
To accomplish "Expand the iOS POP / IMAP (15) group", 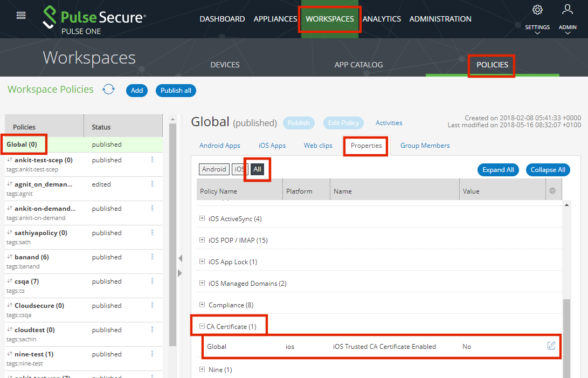I will point(202,240).
